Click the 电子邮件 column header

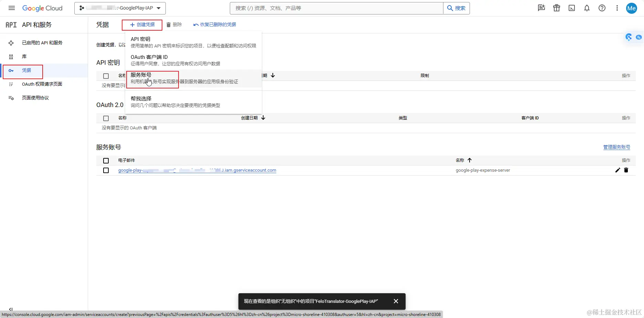[x=127, y=160]
